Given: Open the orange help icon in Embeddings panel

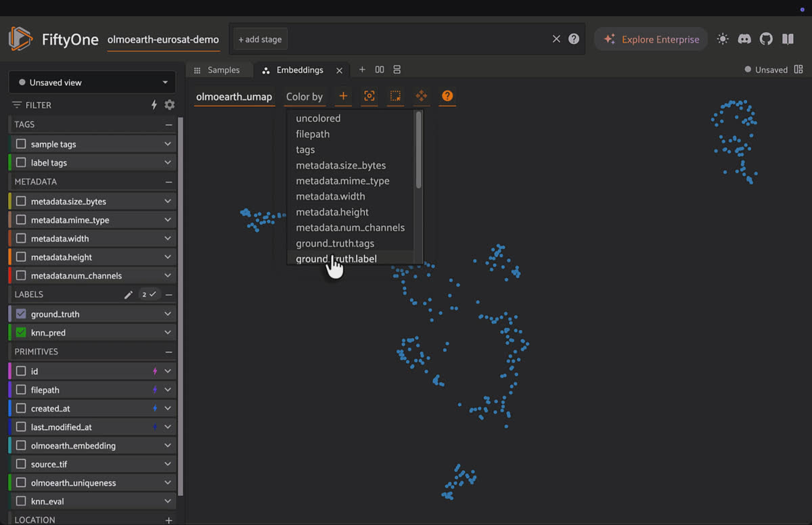Looking at the screenshot, I should point(447,96).
